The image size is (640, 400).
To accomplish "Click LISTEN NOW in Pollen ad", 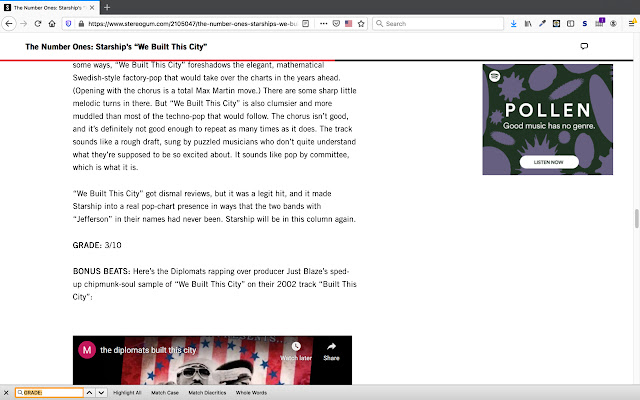I will point(549,162).
